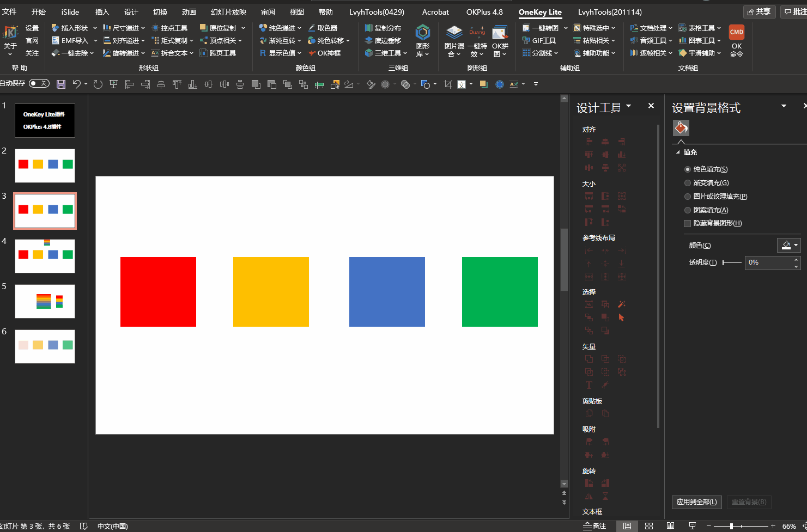Choose 图片或纹理填充 radio option

[x=688, y=197]
